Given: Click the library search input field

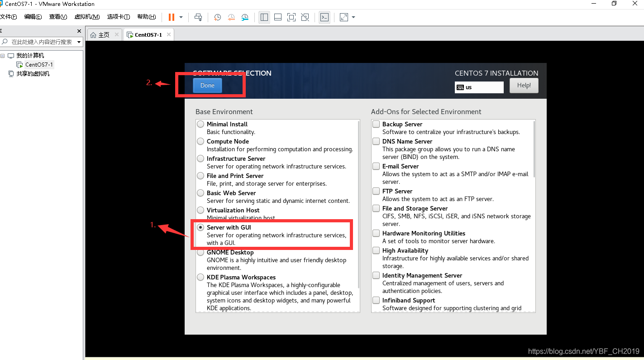Looking at the screenshot, I should 42,42.
